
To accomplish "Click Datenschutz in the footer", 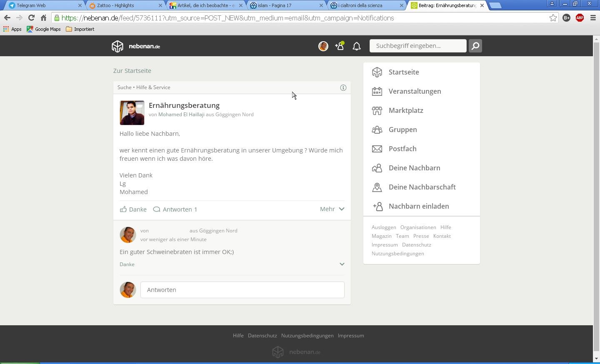I will coord(262,336).
